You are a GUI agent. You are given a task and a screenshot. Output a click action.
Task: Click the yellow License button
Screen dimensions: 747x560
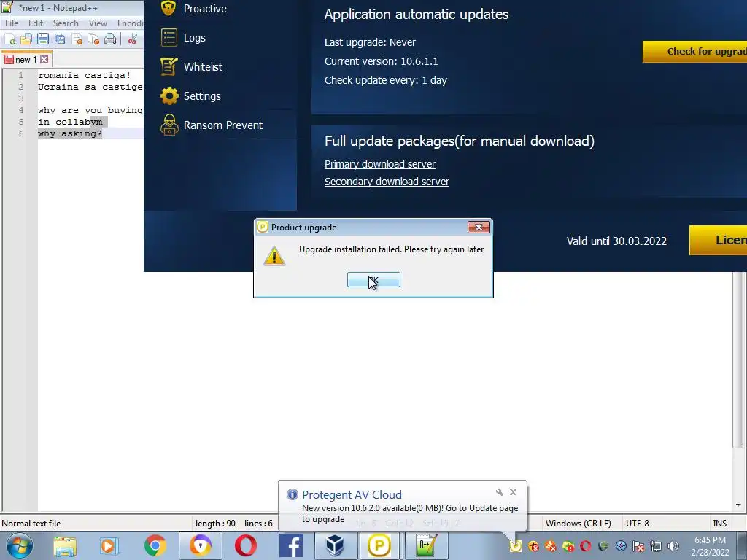[x=718, y=240]
